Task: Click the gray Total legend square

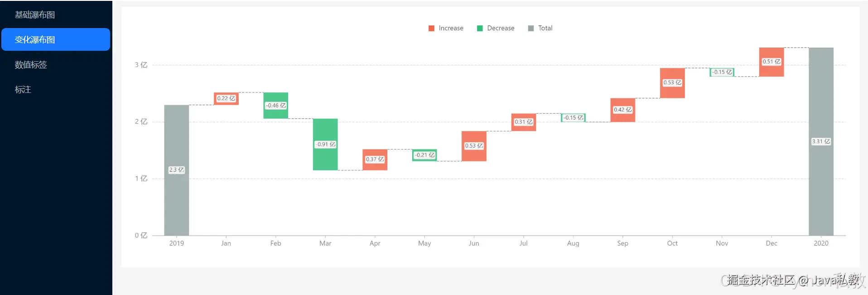Action: click(x=531, y=28)
